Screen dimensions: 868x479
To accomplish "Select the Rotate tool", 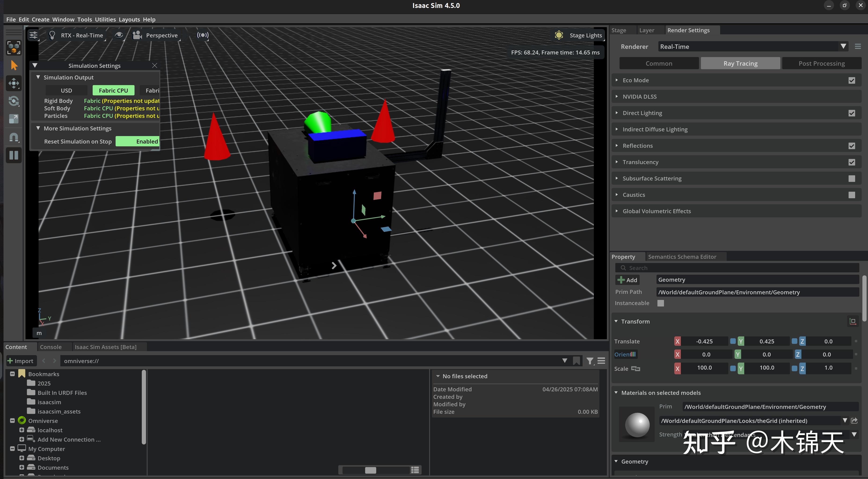I will click(x=14, y=101).
